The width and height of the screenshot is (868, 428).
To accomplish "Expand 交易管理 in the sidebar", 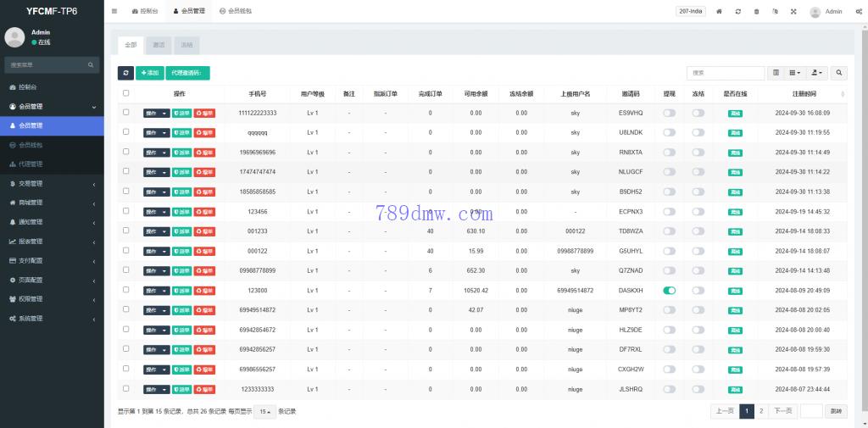I will [52, 183].
